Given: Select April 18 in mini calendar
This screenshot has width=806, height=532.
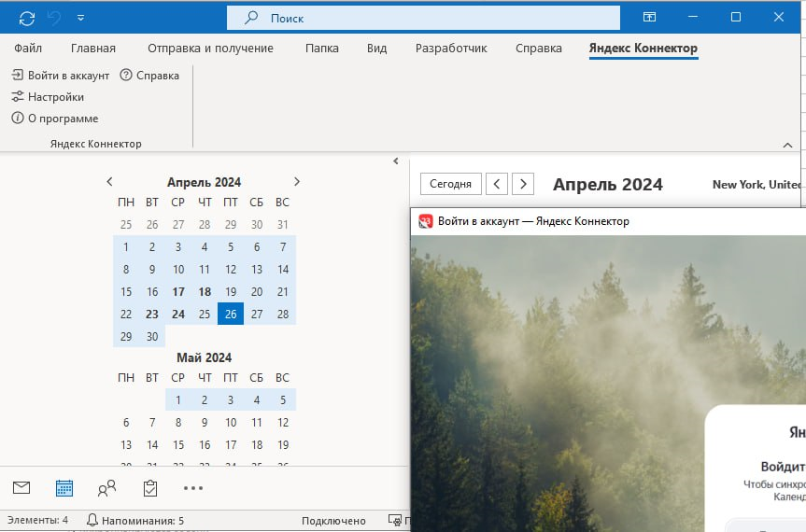Looking at the screenshot, I should [205, 291].
